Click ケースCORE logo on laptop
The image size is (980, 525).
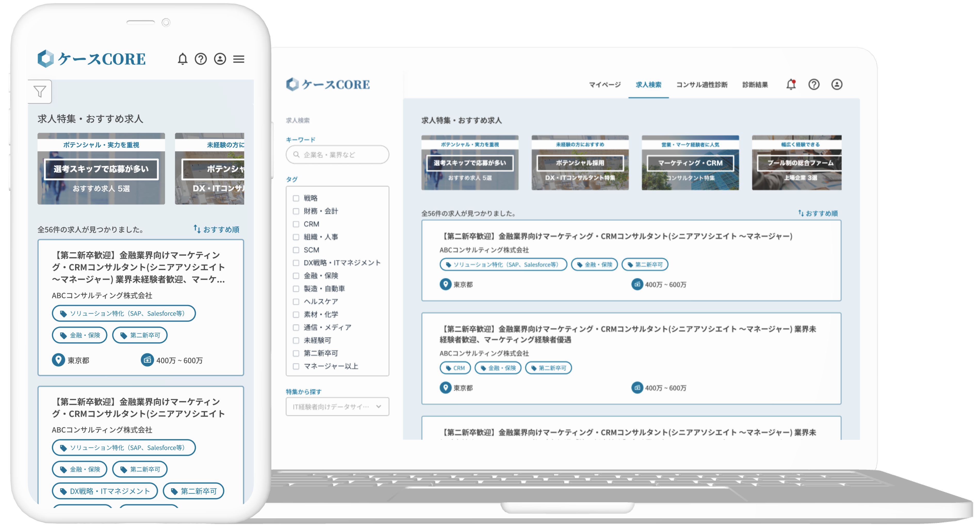(328, 84)
